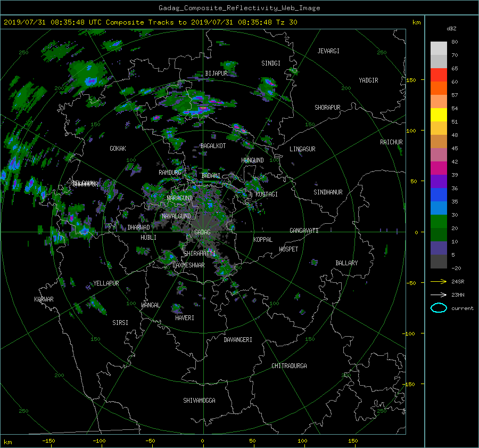Click the KUSTAGI city label
This screenshot has height=448, width=479.
coord(267,194)
